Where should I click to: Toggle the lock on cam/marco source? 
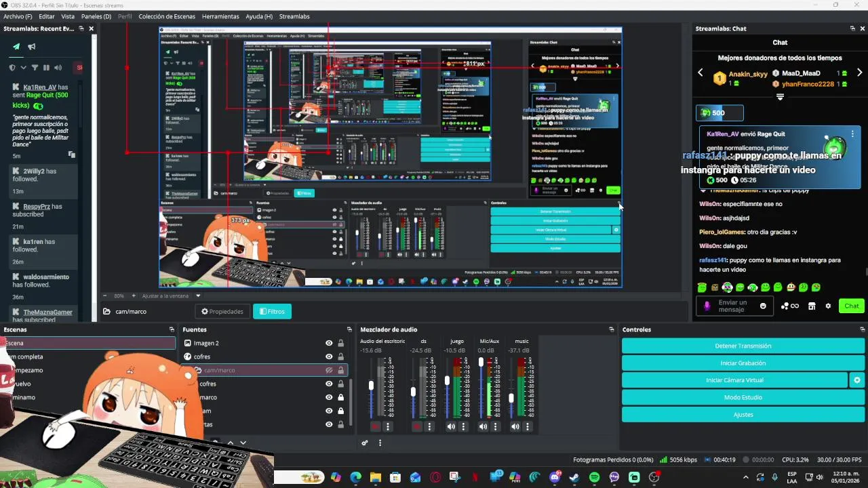click(x=340, y=370)
